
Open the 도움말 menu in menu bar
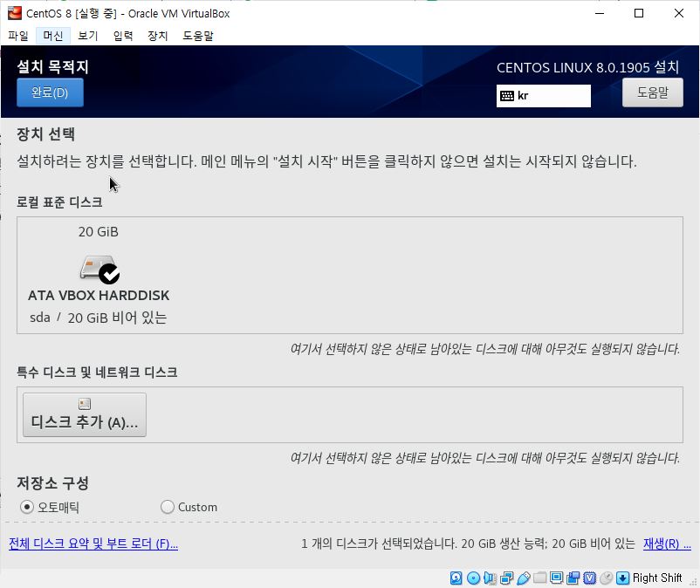coord(198,36)
